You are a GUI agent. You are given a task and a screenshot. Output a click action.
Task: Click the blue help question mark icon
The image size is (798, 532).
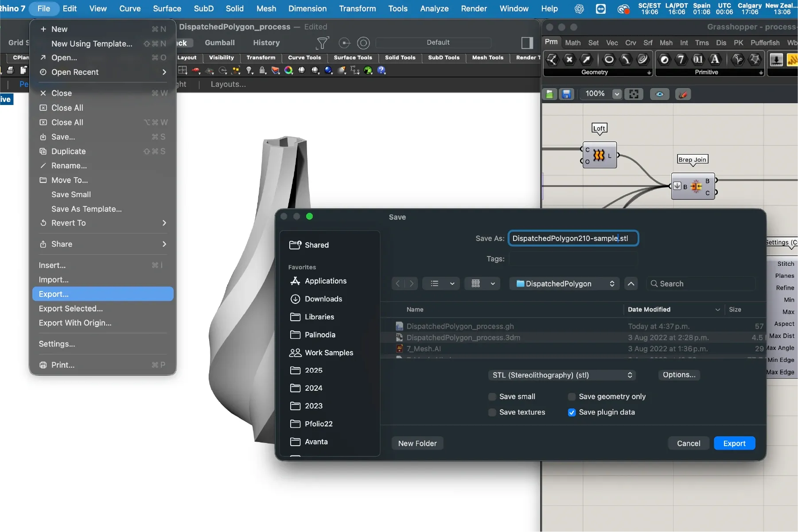pyautogui.click(x=381, y=70)
